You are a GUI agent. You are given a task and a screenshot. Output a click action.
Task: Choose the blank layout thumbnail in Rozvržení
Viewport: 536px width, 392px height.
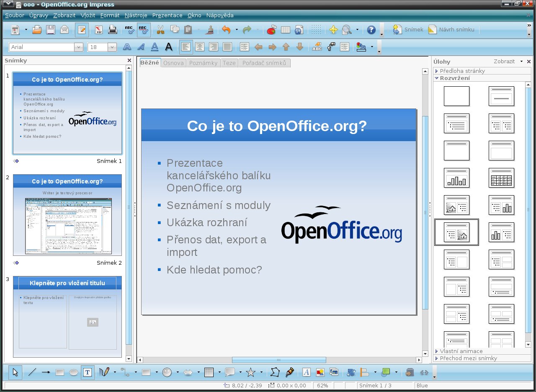(x=456, y=96)
